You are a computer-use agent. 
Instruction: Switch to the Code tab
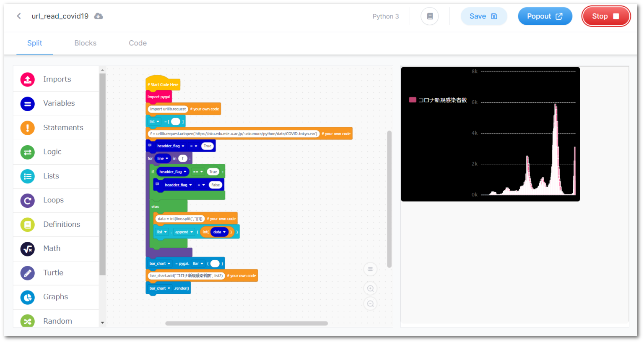(x=138, y=43)
